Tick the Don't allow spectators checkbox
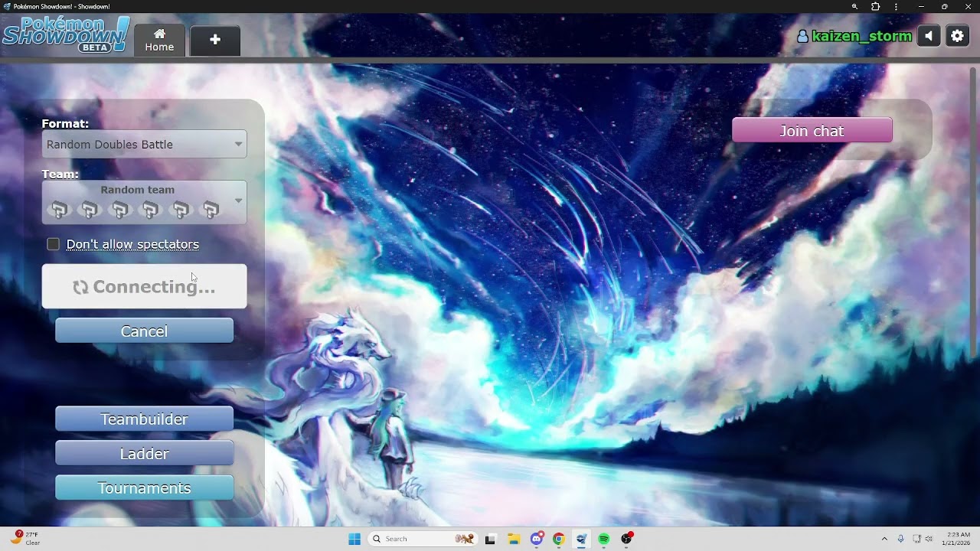Screen dimensions: 980x551 click(x=53, y=244)
